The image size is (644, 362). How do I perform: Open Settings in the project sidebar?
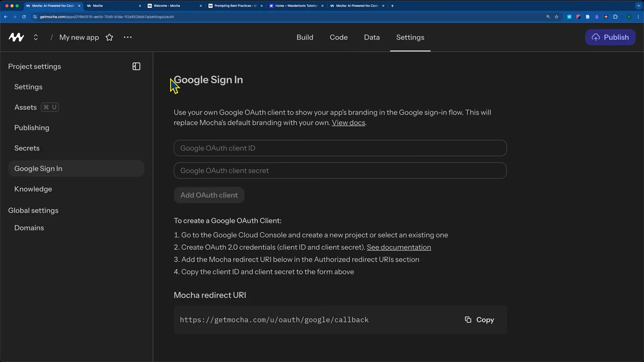pyautogui.click(x=28, y=87)
